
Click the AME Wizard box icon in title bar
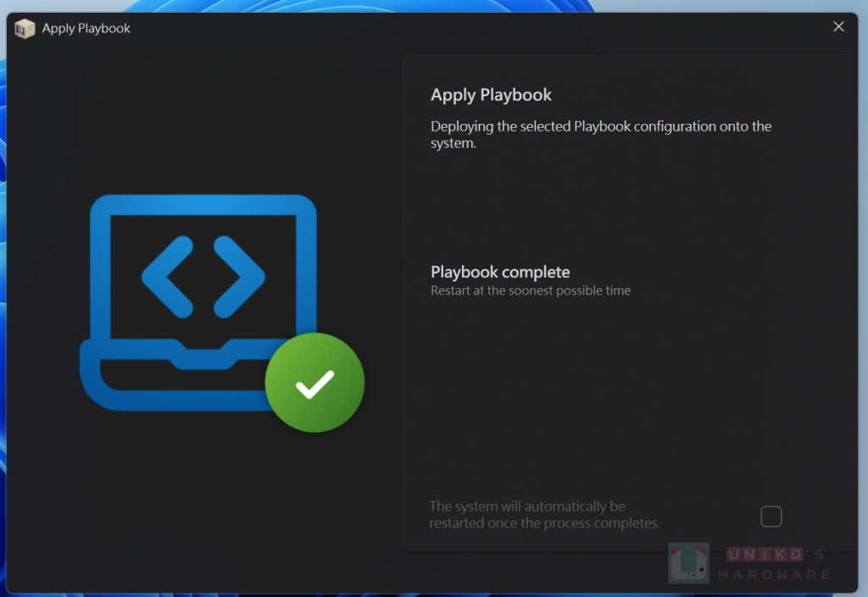25,28
